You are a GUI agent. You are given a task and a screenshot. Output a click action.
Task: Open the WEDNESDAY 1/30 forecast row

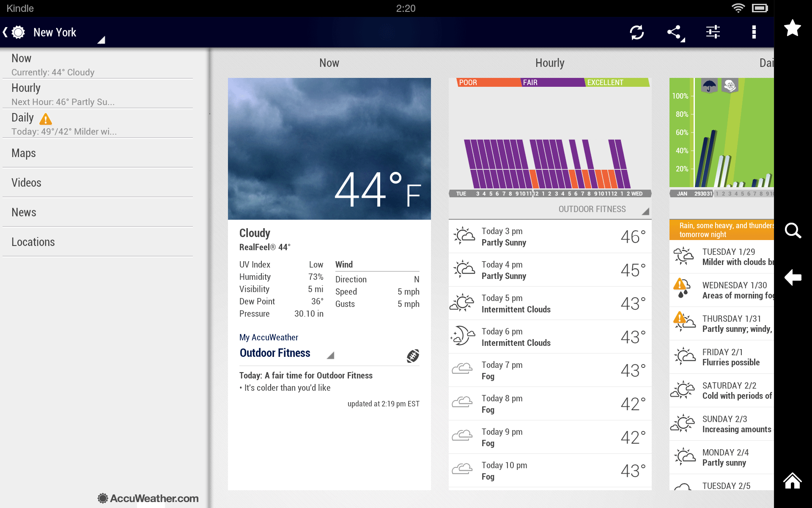(721, 290)
